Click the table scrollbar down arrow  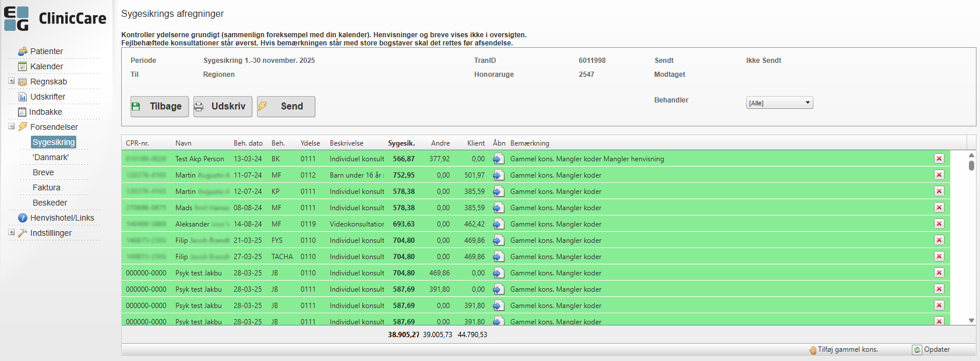point(971,320)
